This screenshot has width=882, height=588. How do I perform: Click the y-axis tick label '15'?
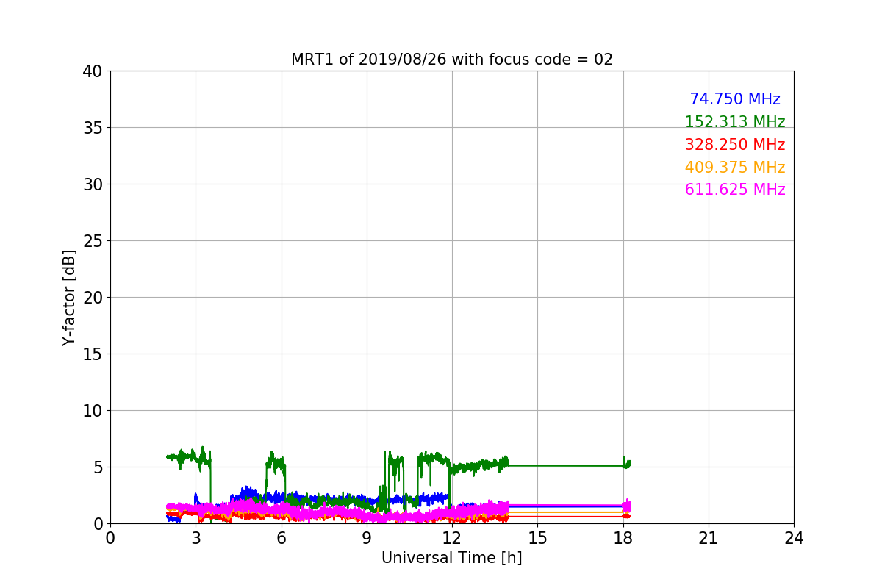[x=93, y=354]
